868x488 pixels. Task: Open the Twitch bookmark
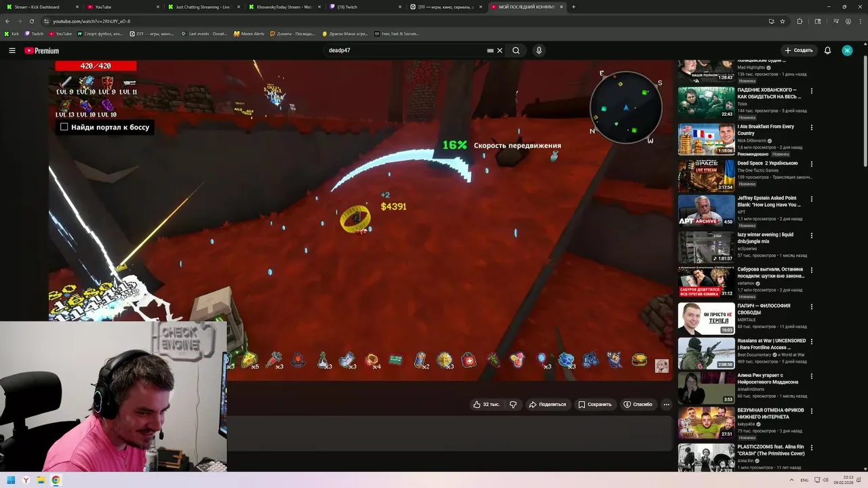(x=34, y=33)
